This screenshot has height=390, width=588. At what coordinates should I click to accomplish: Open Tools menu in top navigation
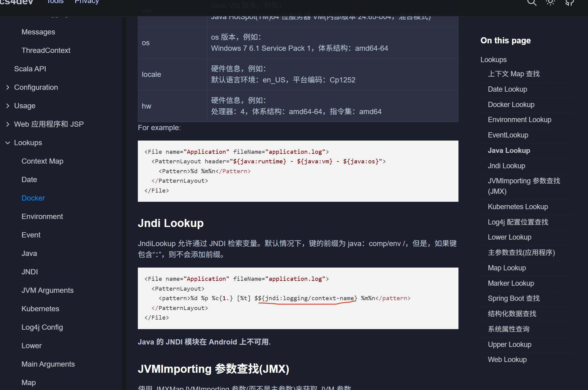pyautogui.click(x=55, y=2)
